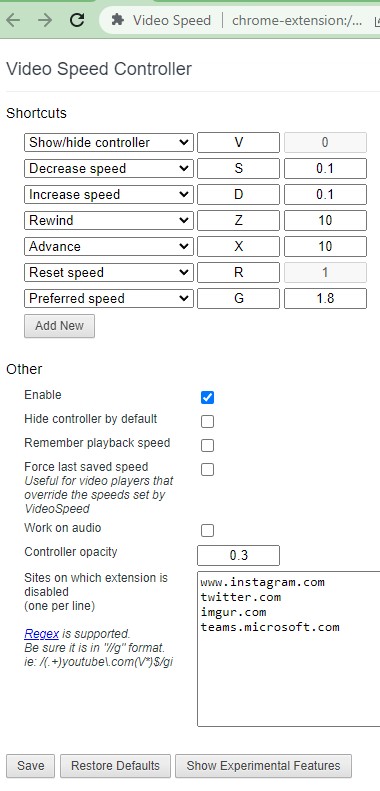Click the extension puzzle piece icon
Screen dimensions: 380x791
click(118, 20)
